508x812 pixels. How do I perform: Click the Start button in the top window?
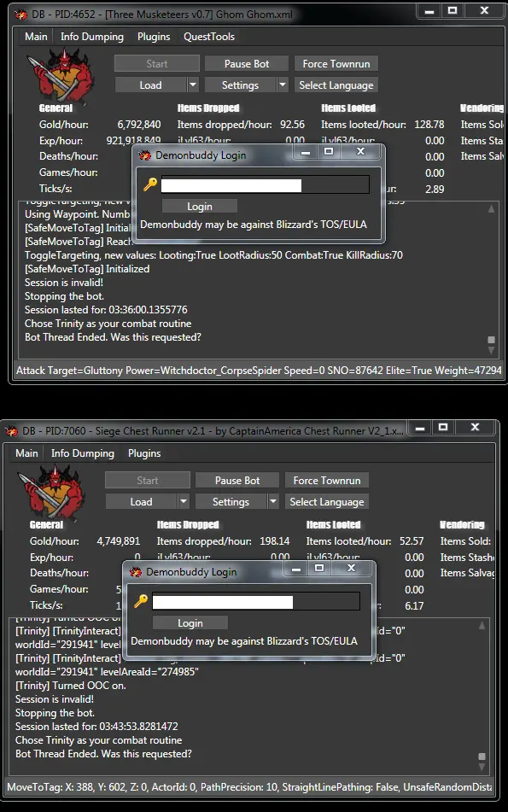(157, 64)
